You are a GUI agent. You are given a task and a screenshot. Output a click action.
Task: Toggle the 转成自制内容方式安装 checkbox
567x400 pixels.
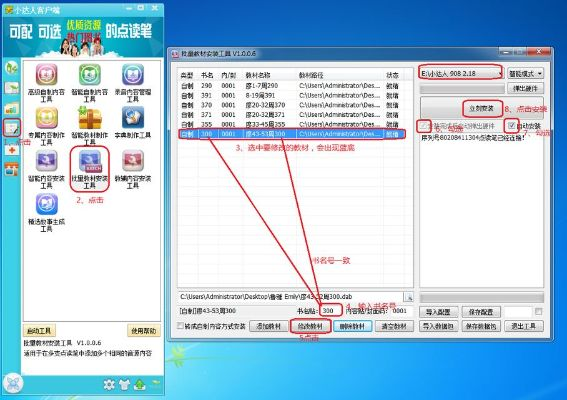coord(180,325)
